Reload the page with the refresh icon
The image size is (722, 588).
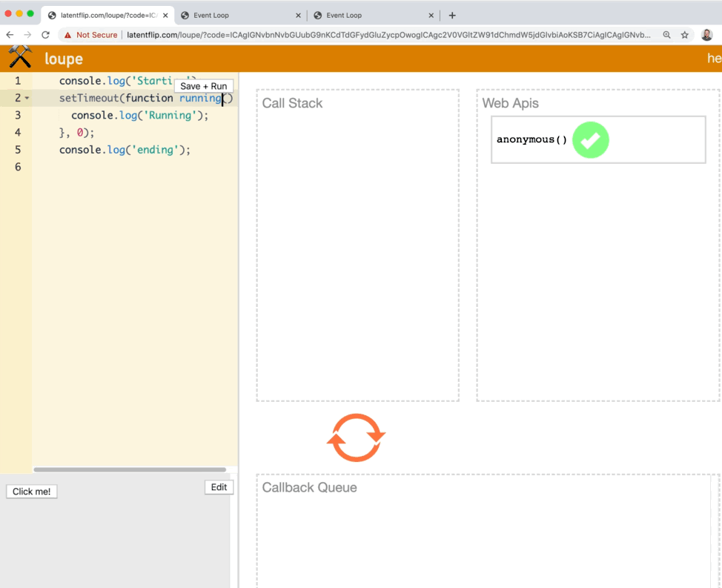45,35
